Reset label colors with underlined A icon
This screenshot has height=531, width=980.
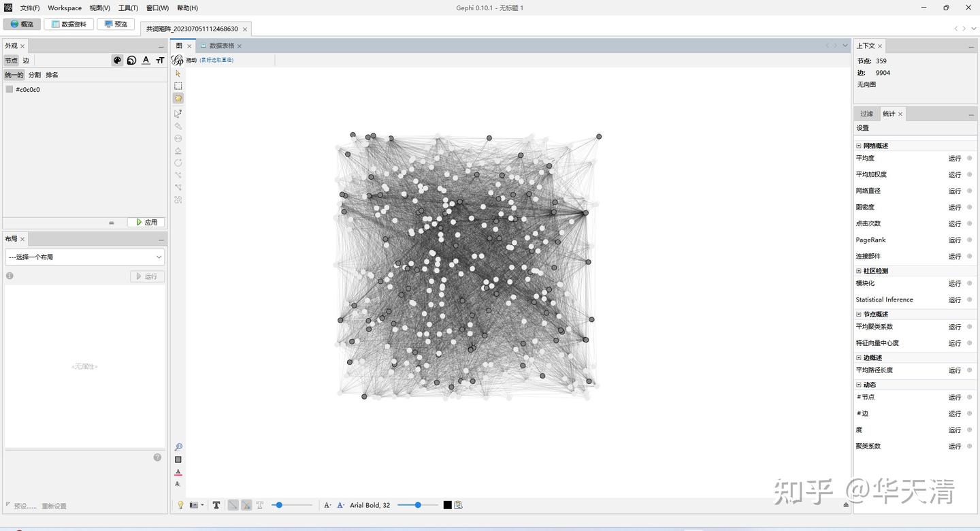(178, 472)
